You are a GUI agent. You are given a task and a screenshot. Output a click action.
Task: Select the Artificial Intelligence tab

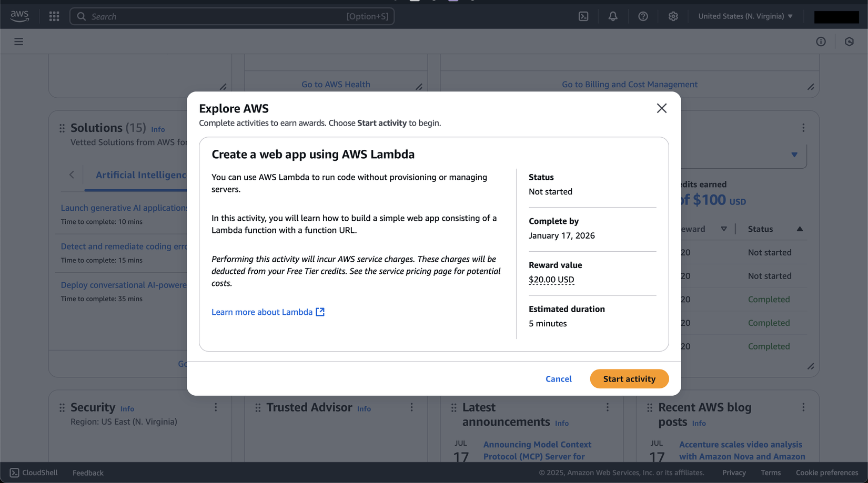(x=140, y=175)
